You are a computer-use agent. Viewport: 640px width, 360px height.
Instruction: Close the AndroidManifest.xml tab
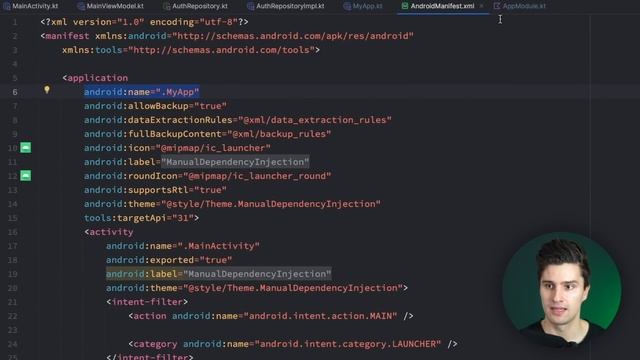pyautogui.click(x=482, y=6)
